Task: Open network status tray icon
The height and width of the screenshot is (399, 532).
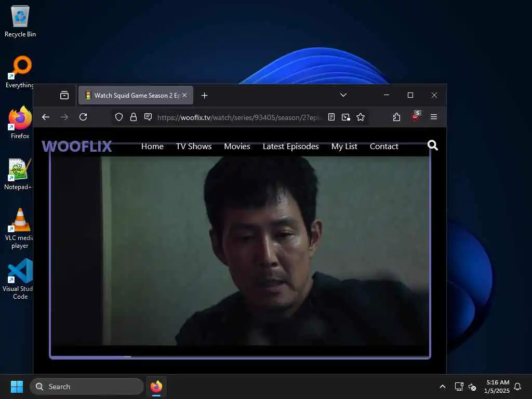Action: [459, 387]
